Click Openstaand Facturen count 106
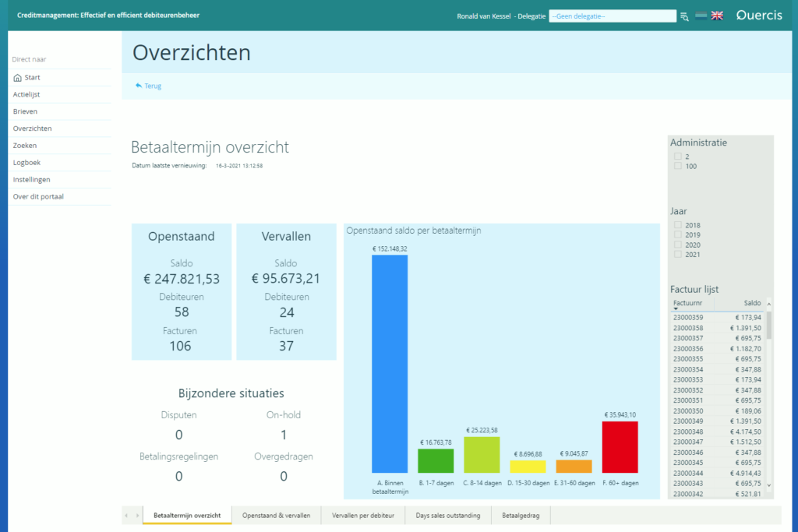The image size is (798, 532). pyautogui.click(x=180, y=346)
